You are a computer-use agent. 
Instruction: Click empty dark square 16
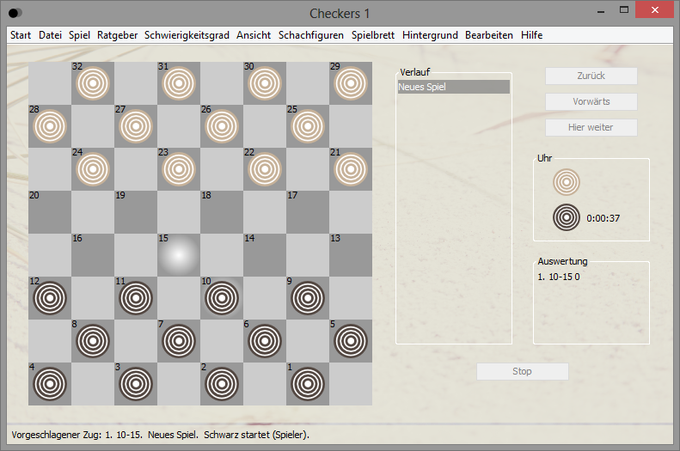[93, 255]
